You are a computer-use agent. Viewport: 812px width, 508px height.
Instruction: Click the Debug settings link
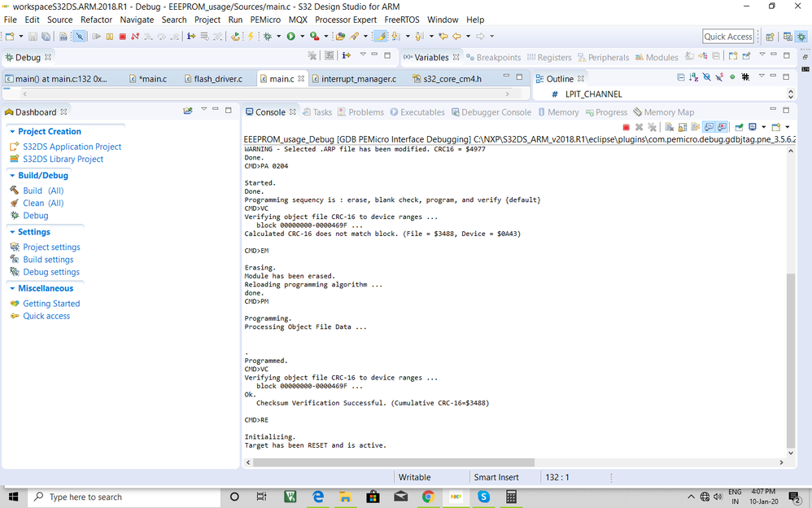pyautogui.click(x=51, y=272)
